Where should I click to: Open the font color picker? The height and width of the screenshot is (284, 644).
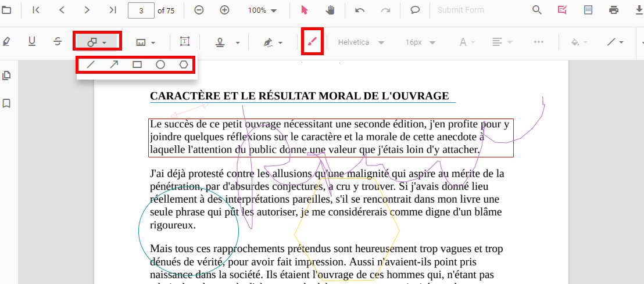click(467, 42)
